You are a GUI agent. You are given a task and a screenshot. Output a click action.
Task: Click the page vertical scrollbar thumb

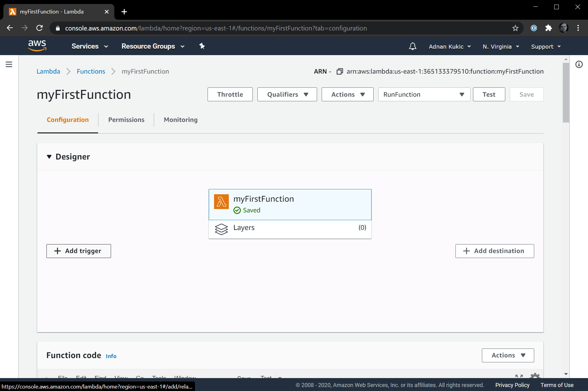(566, 92)
